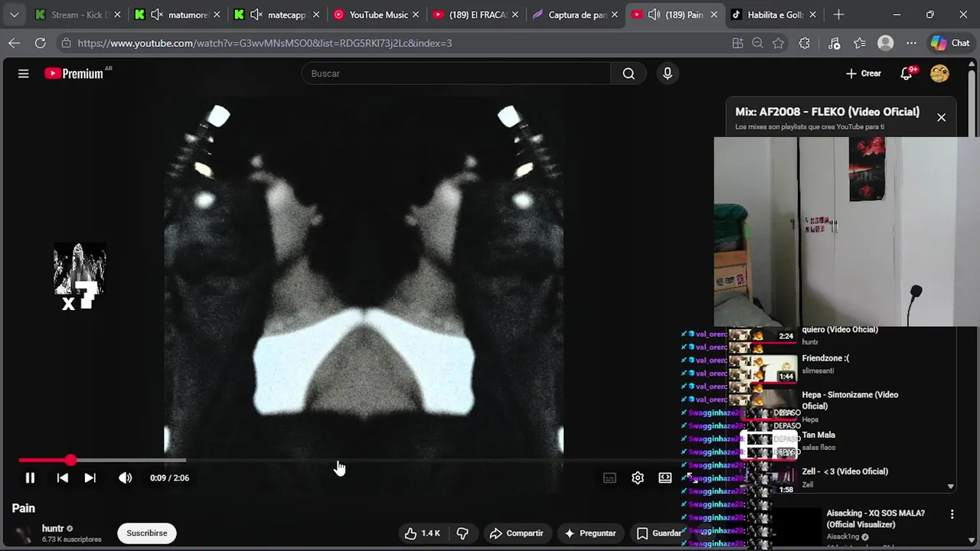Toggle subtitles in the video player
The image size is (980, 551).
(x=609, y=478)
